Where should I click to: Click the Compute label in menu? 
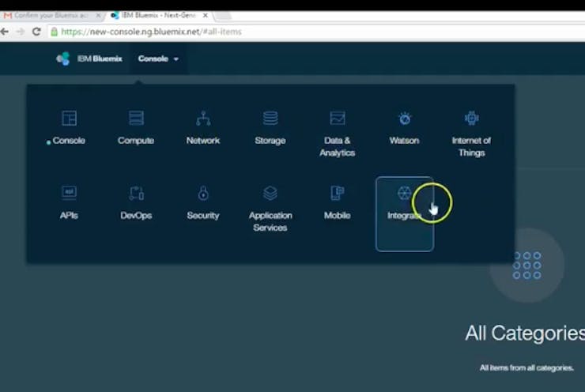[x=136, y=141]
